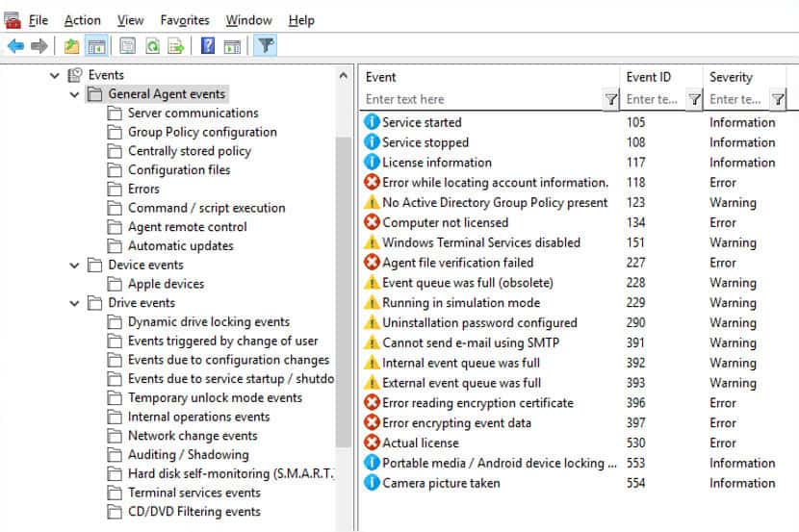Toggle the funnel Filter toolbar button
The width and height of the screenshot is (799, 532).
(265, 46)
